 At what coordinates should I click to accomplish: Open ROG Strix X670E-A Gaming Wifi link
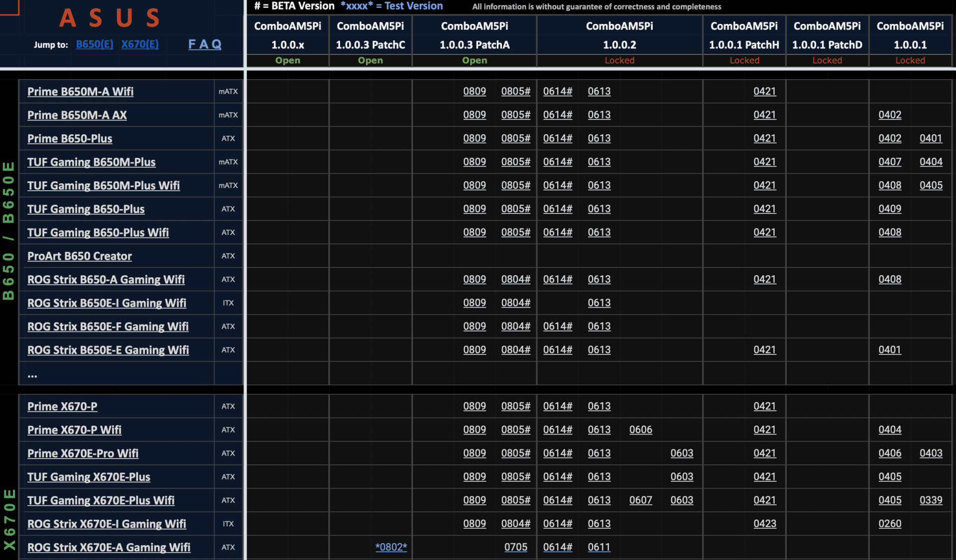pyautogui.click(x=109, y=547)
